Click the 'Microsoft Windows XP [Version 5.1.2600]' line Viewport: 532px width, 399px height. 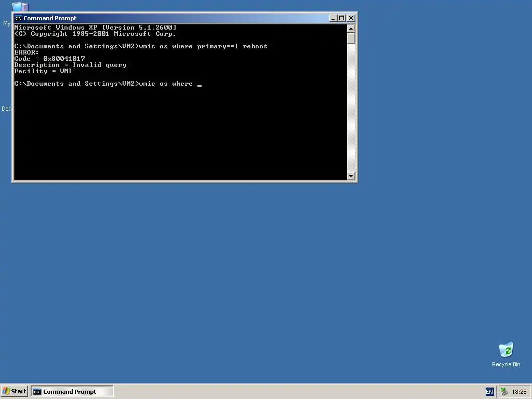point(96,28)
